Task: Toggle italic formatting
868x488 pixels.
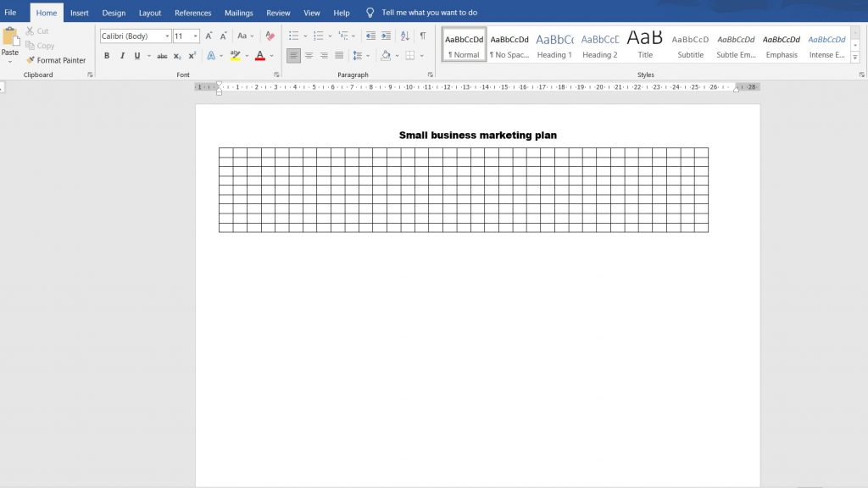Action: coord(121,55)
